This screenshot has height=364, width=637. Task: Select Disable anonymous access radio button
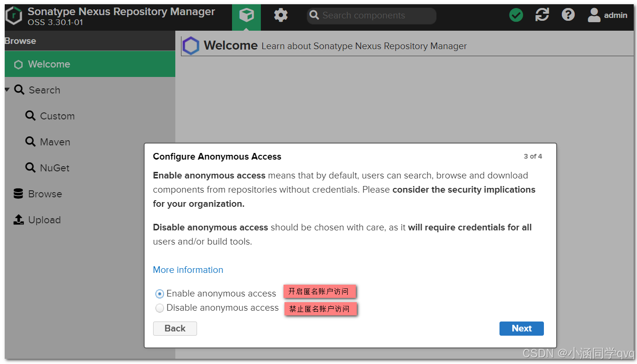click(160, 308)
